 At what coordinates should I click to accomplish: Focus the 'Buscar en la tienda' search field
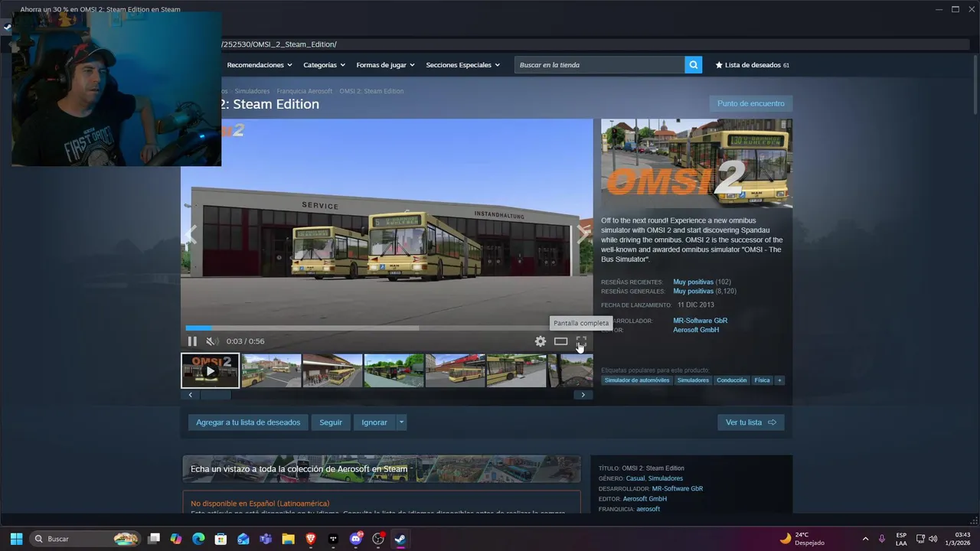click(x=599, y=65)
